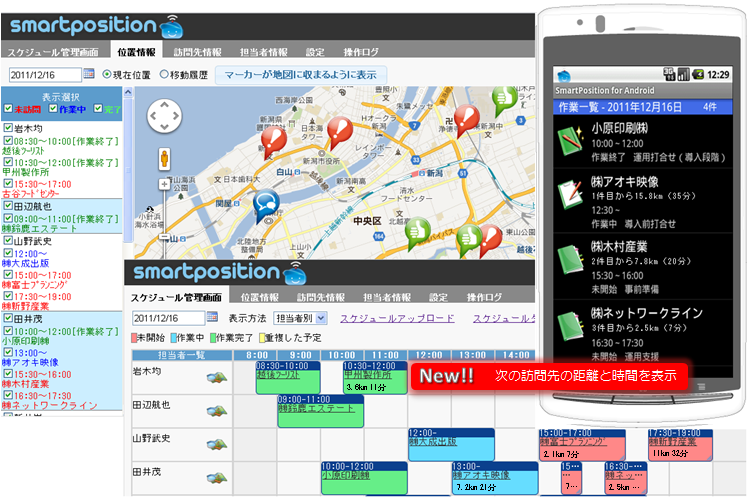The height and width of the screenshot is (498, 752).
Task: Open calendar picker beside top date 2011/12/16
Action: 89,73
